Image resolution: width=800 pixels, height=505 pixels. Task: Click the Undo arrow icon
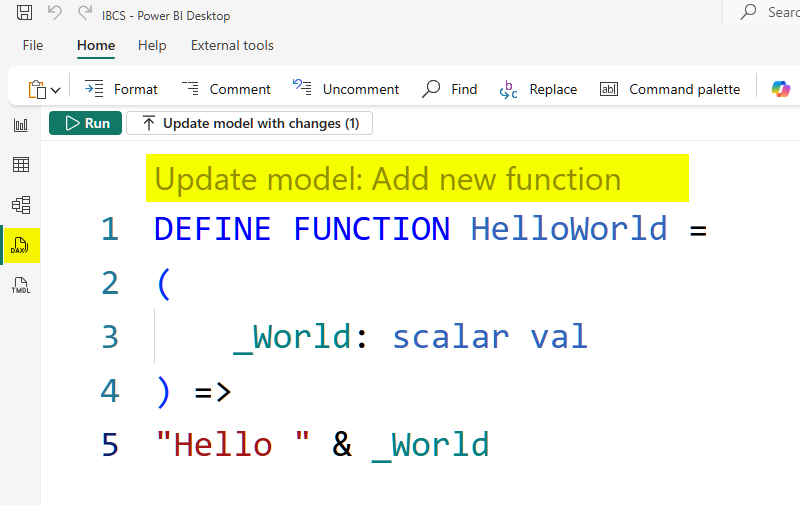click(55, 15)
